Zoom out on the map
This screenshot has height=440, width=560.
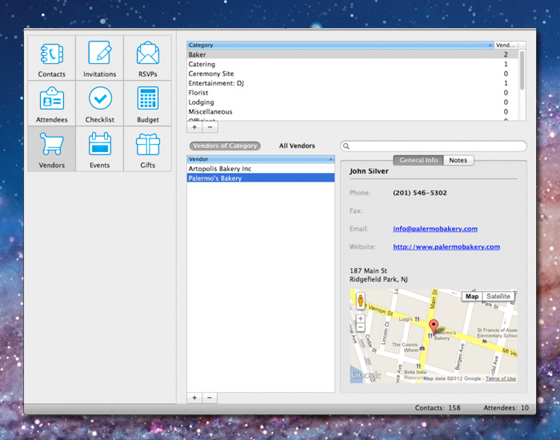[360, 327]
